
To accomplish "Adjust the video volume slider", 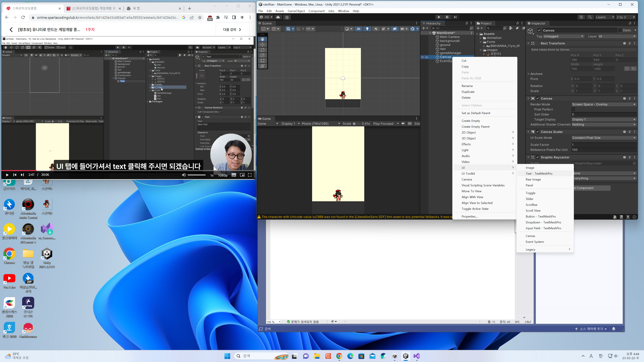I will pos(197,175).
